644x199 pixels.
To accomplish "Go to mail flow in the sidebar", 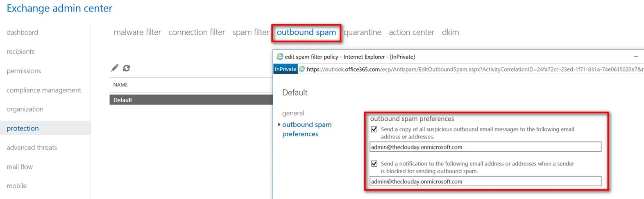I will click(x=20, y=167).
